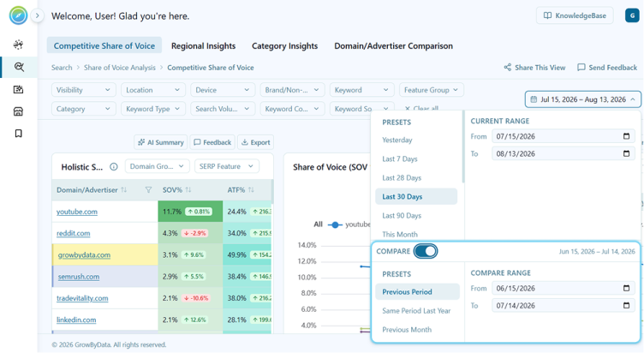Click the user avatar G icon
Viewport: 644px width, 353px height.
pyautogui.click(x=632, y=15)
